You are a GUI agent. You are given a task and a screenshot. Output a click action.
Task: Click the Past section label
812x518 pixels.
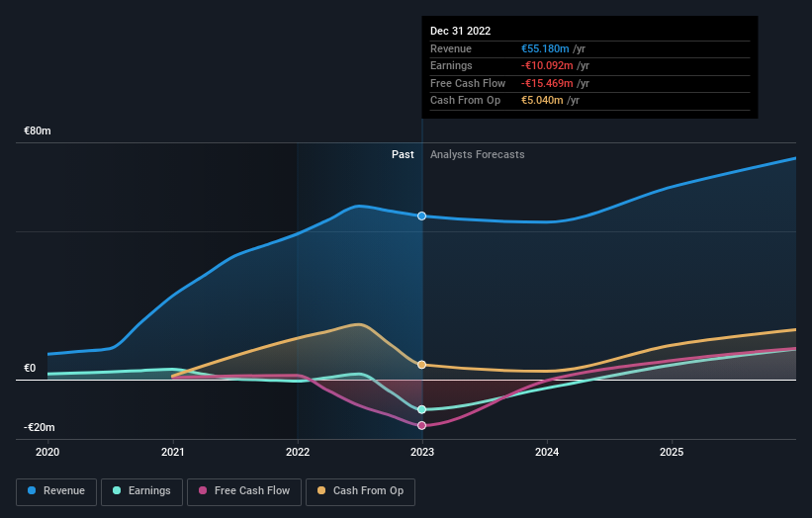(x=403, y=154)
